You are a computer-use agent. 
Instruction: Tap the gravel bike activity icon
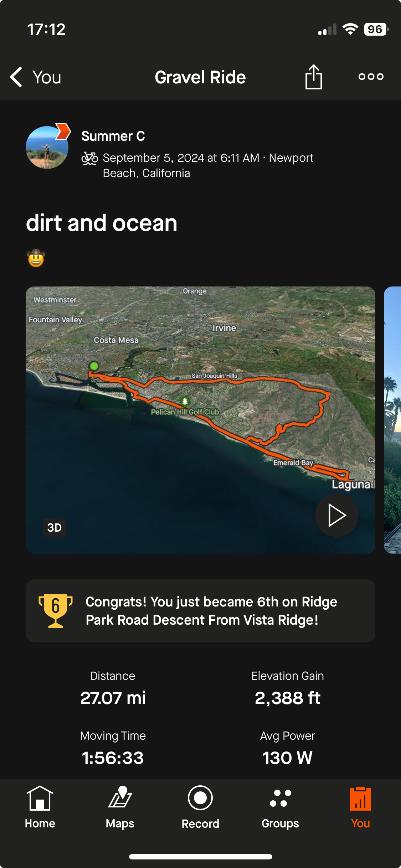click(x=89, y=158)
